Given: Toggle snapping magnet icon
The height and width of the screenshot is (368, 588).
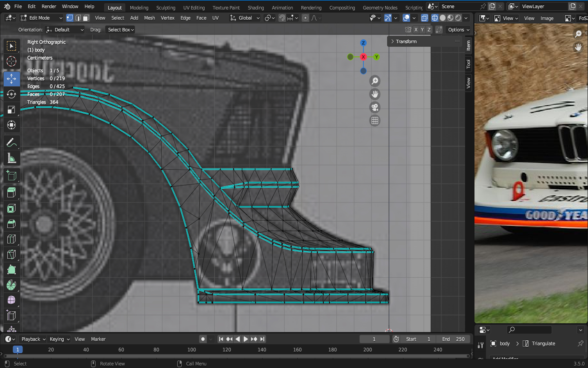Looking at the screenshot, I should click(282, 18).
